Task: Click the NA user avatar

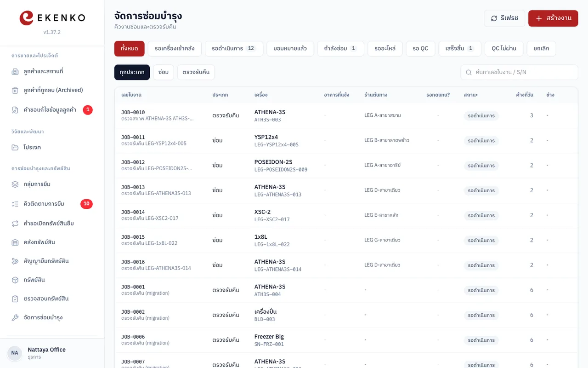Action: coord(15,353)
